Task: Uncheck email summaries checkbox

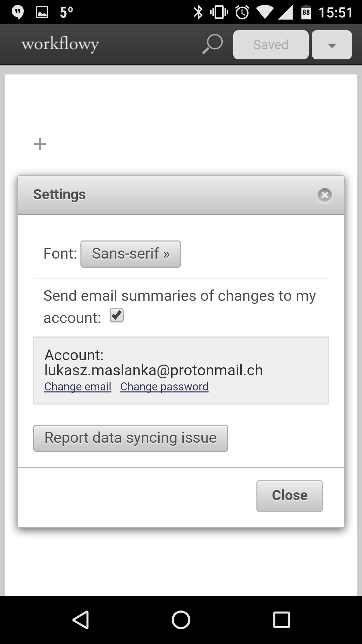Action: 117,315
